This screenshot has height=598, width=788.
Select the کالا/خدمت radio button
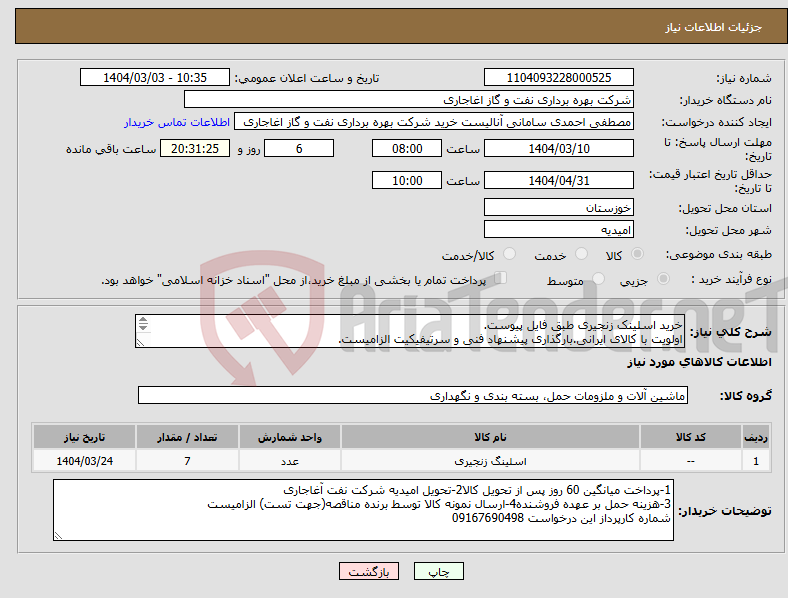point(509,254)
